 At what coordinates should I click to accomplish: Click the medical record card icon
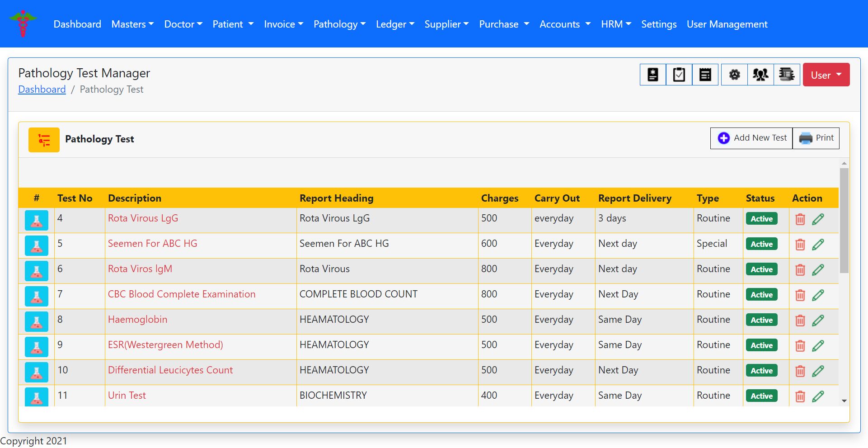[652, 75]
